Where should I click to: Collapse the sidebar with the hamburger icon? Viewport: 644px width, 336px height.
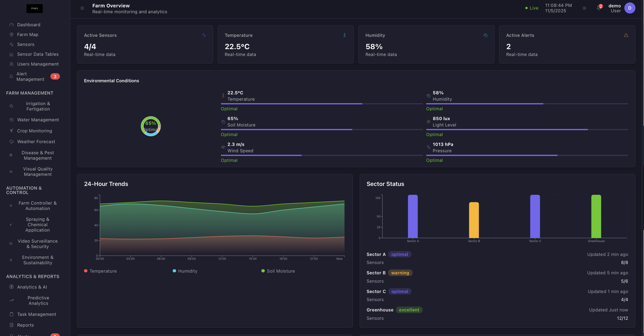pos(82,8)
